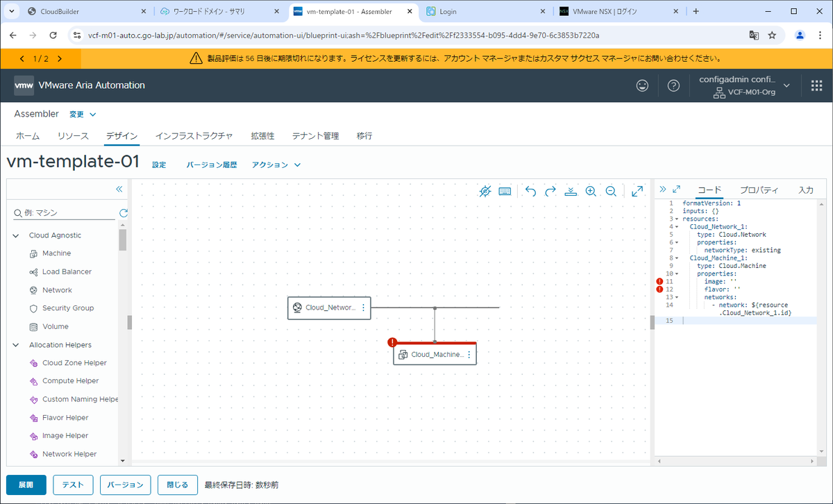
Task: Switch to the テナント管理 tab
Action: pyautogui.click(x=315, y=136)
